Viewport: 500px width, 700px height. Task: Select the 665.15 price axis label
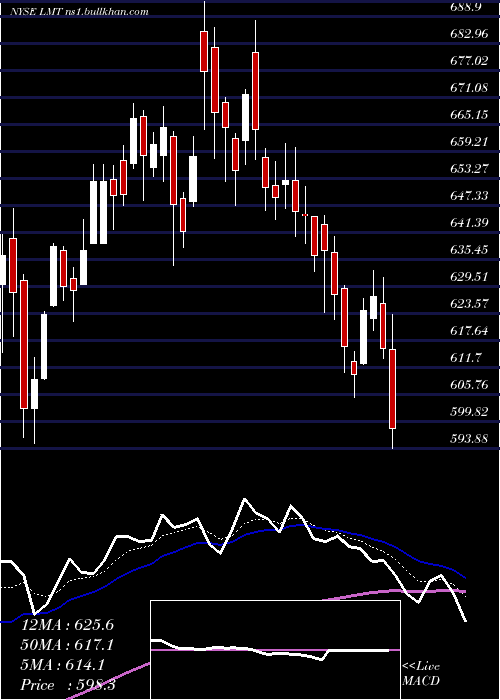tap(470, 115)
